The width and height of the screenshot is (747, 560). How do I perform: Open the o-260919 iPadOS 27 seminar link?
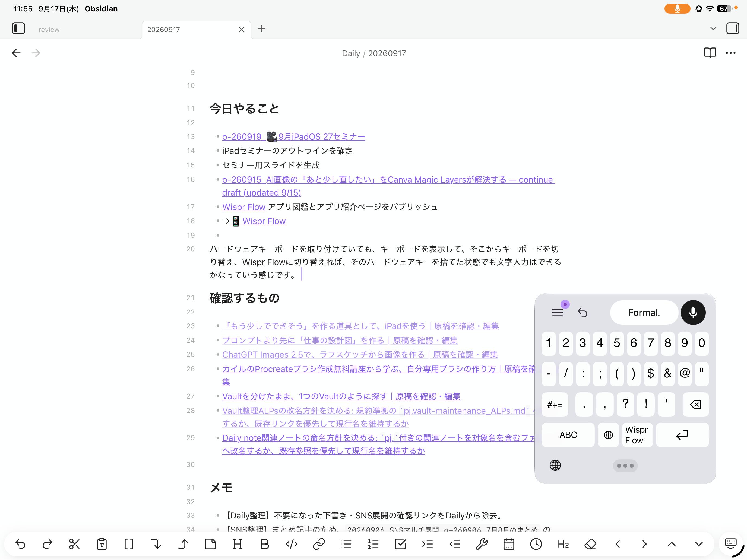click(293, 137)
